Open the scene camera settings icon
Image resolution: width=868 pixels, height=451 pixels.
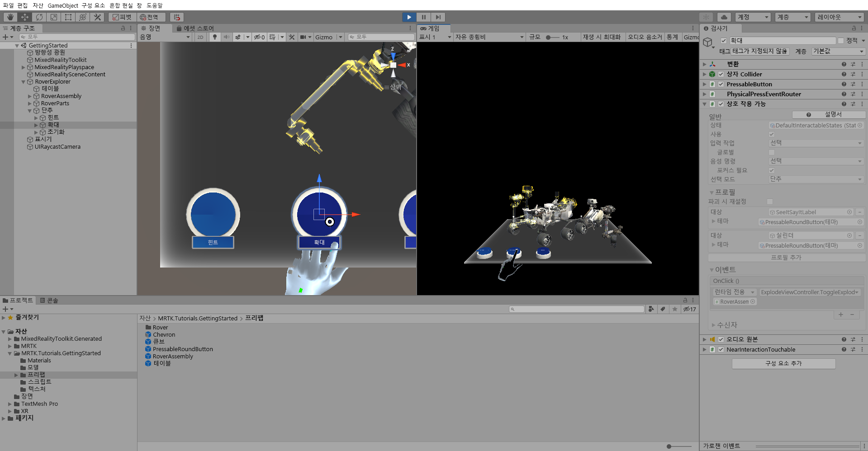pos(304,37)
